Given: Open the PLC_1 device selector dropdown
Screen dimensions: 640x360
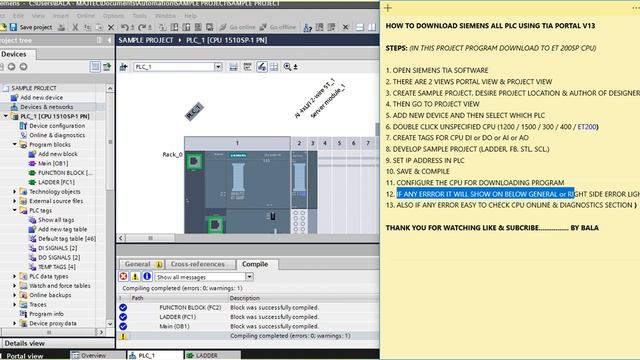Looking at the screenshot, I should [218, 67].
